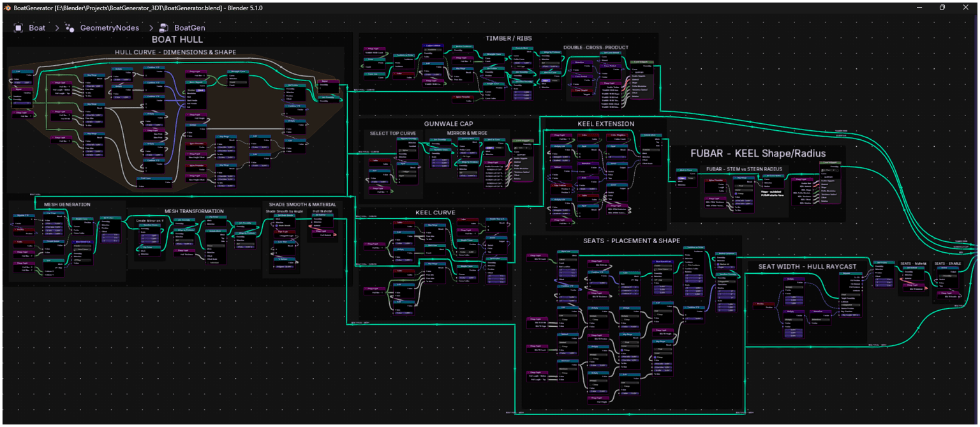Click the SHADE SMOOTH & MATERIAL frame label

point(302,204)
